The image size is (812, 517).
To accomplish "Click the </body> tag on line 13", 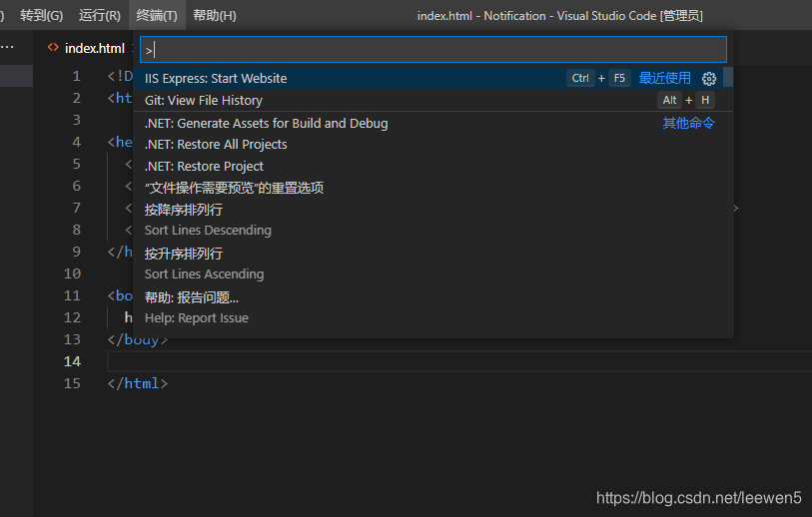I will click(x=138, y=340).
